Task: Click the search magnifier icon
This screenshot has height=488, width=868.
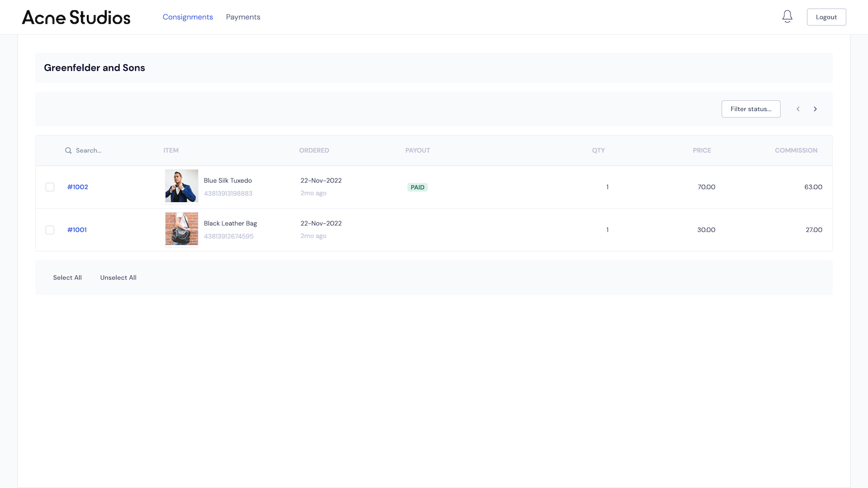Action: coord(68,150)
